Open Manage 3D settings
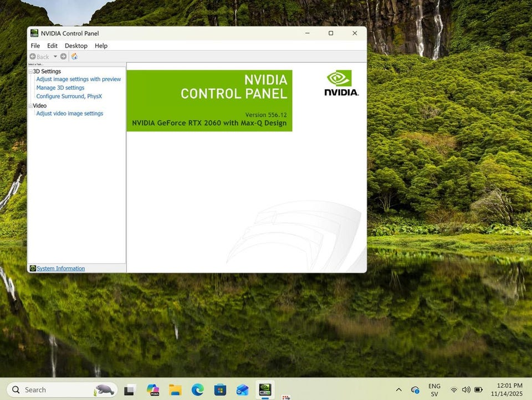 (60, 88)
